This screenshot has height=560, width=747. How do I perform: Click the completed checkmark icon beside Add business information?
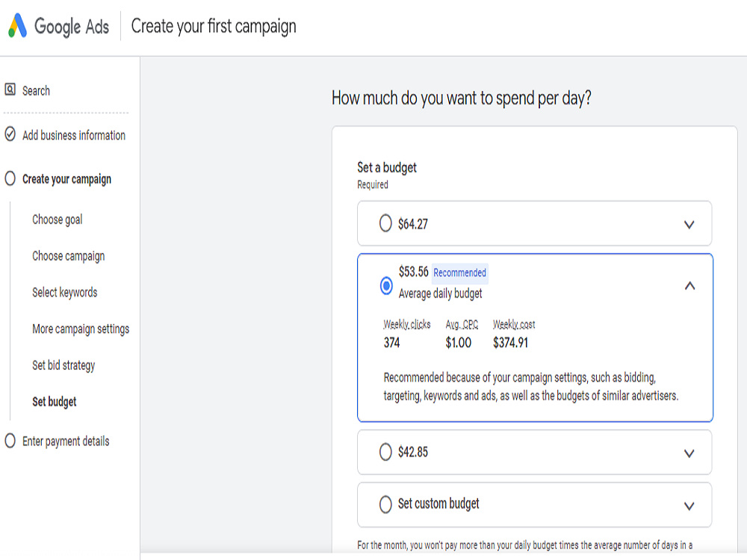[10, 134]
